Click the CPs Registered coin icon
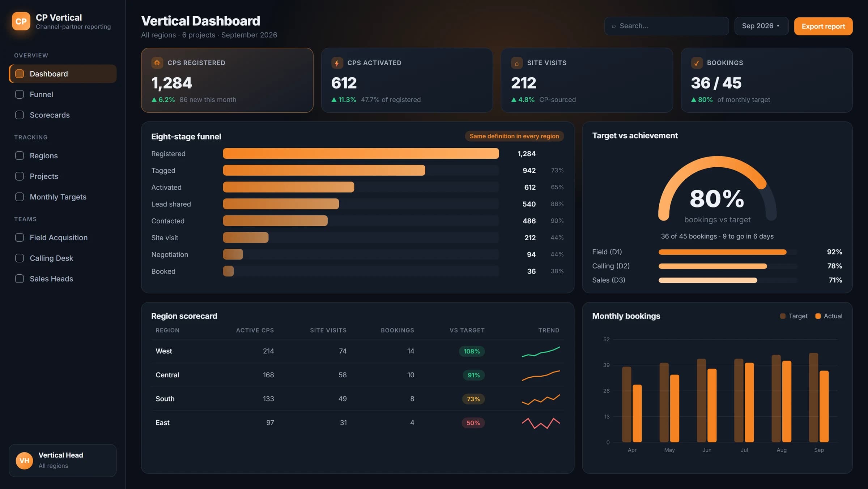 (x=157, y=63)
